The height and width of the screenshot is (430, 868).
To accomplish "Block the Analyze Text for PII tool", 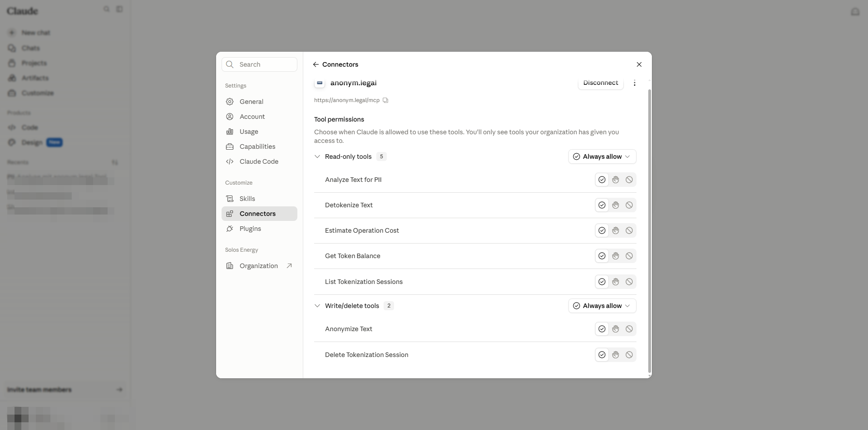I will click(x=629, y=180).
